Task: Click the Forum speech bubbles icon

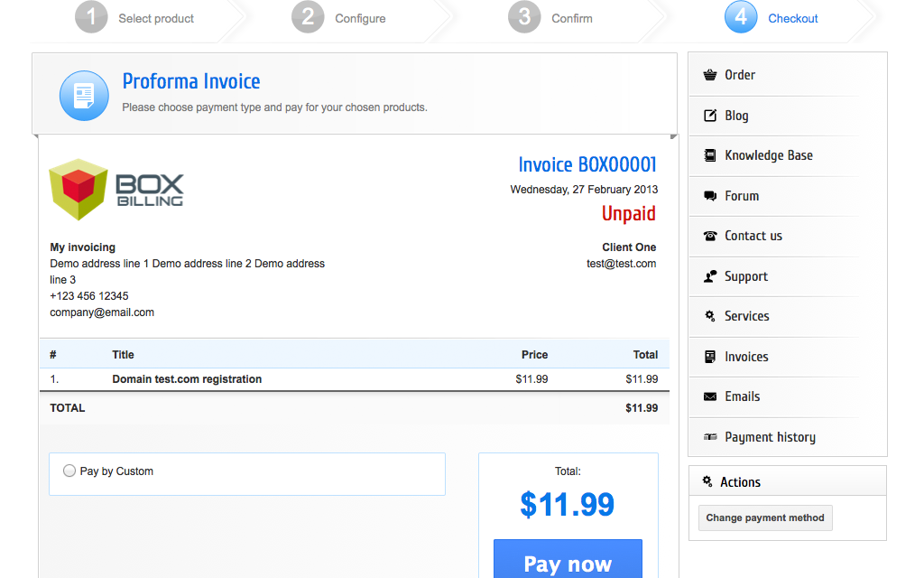Action: 709,196
